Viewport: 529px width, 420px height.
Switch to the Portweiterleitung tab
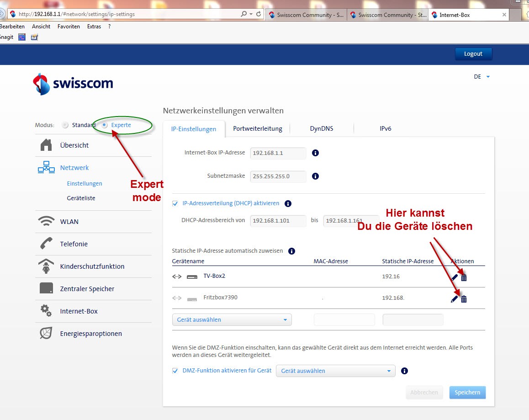258,128
